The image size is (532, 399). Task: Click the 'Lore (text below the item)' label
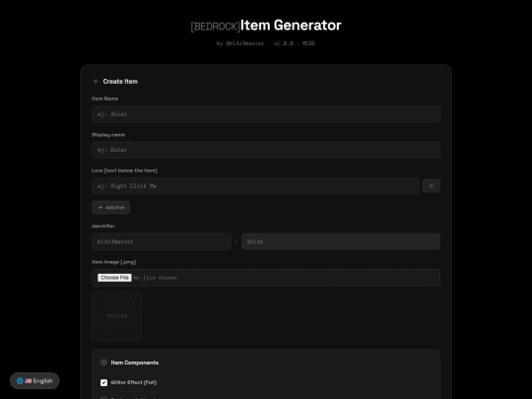[x=124, y=170]
